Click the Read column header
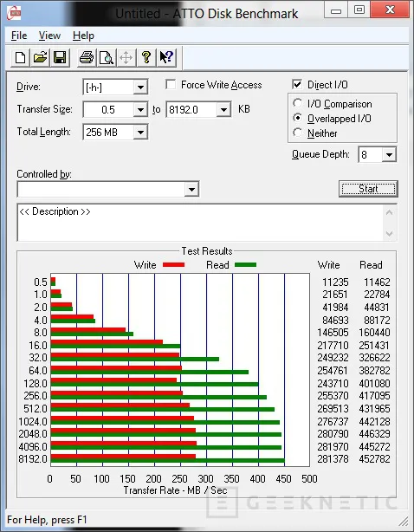The width and height of the screenshot is (414, 532). coord(371,265)
